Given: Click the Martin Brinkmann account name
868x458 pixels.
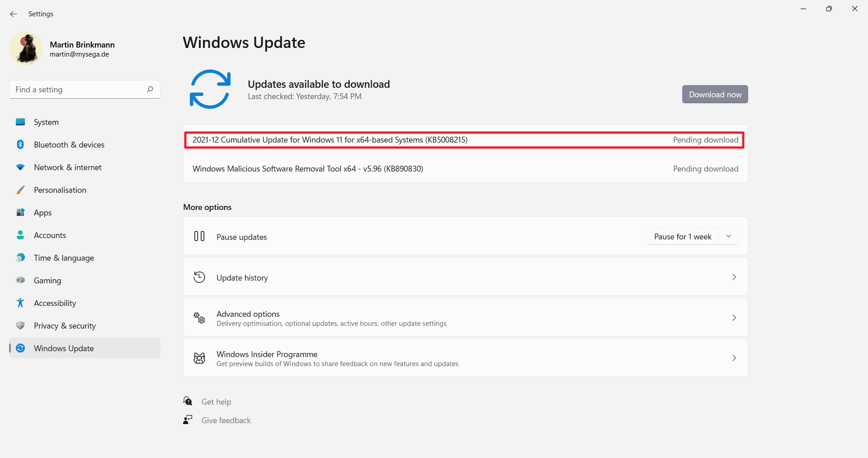Looking at the screenshot, I should click(82, 45).
